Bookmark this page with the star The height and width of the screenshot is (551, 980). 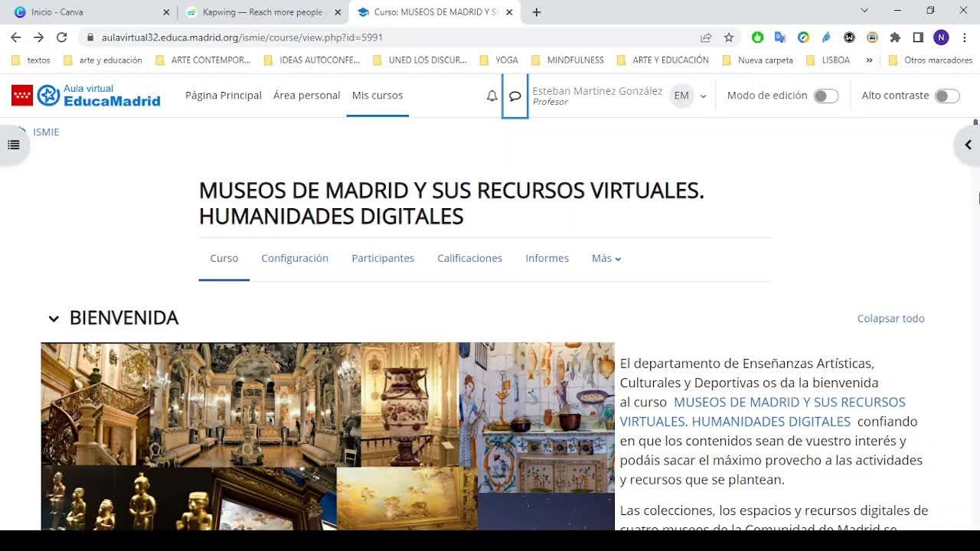click(729, 37)
